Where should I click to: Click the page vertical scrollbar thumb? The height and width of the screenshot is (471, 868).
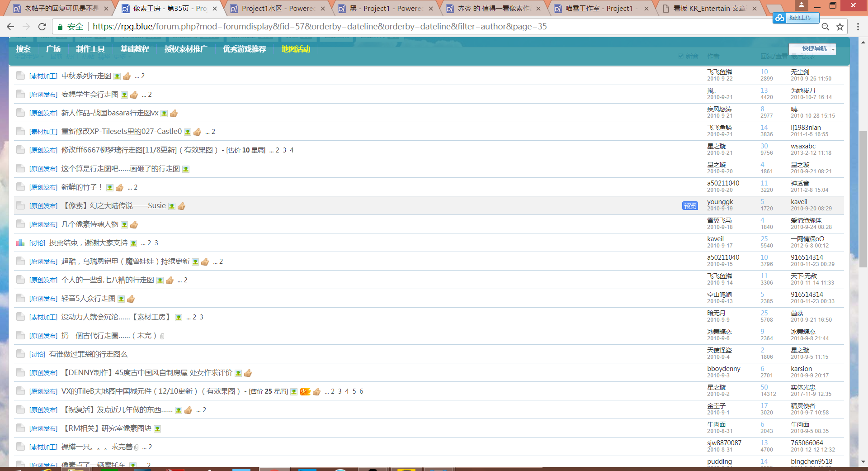pyautogui.click(x=863, y=199)
